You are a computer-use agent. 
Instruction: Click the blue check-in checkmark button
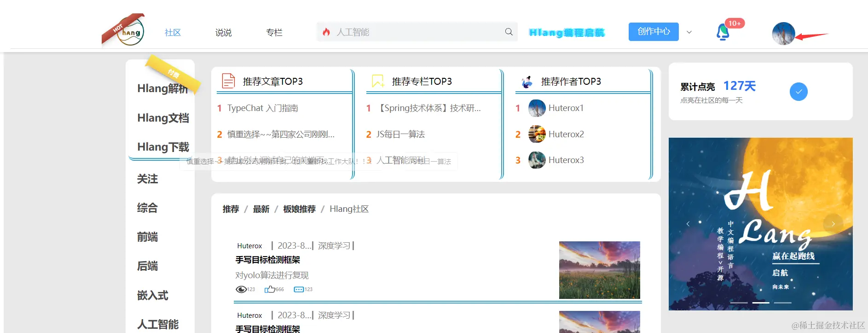799,91
